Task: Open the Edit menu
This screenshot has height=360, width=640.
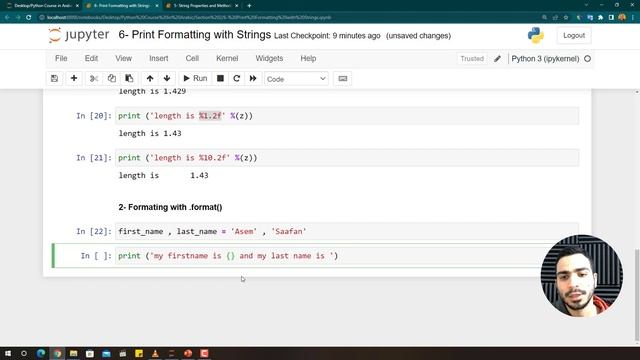Action: pyautogui.click(x=91, y=58)
